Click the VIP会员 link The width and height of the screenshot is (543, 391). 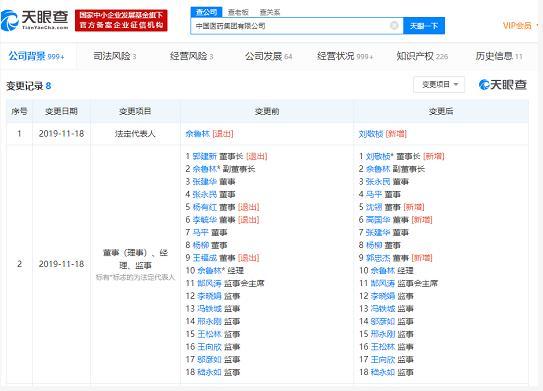[517, 26]
